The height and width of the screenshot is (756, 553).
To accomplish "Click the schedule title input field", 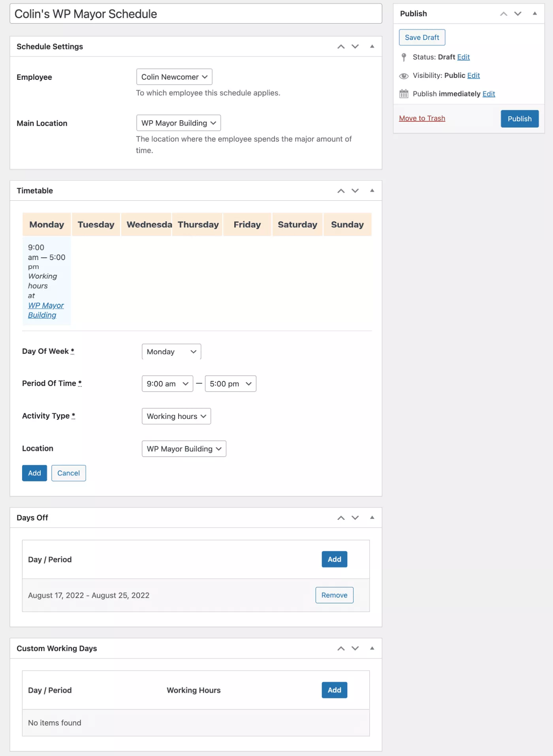I will (196, 14).
